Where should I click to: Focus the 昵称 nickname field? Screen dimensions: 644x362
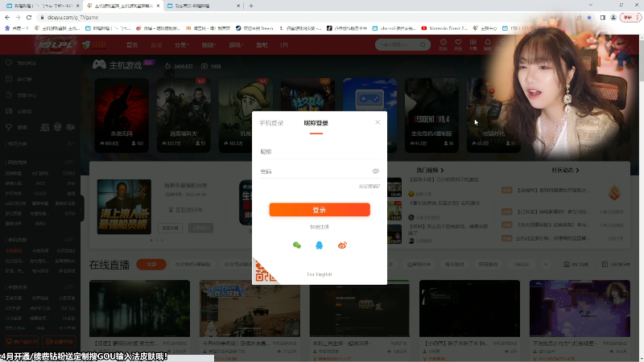320,151
